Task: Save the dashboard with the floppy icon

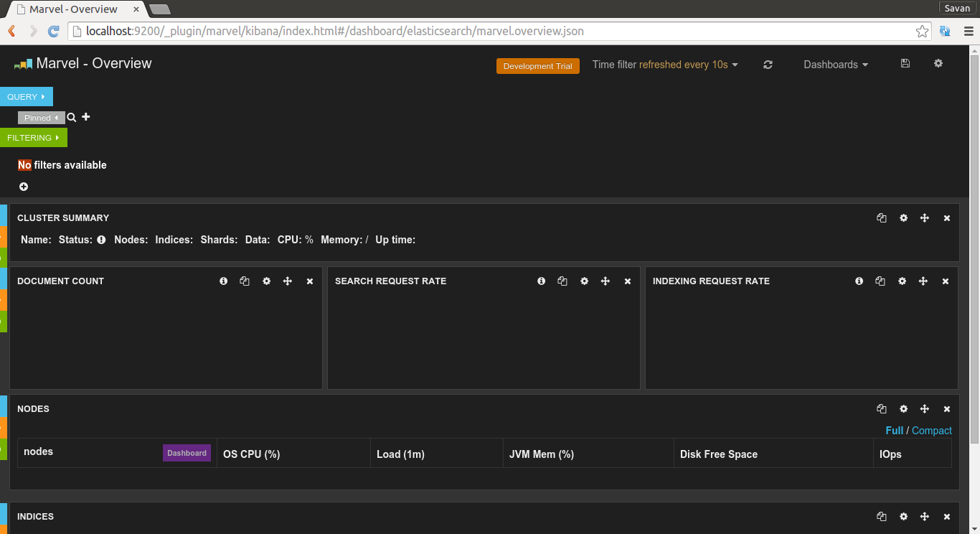Action: pos(905,63)
